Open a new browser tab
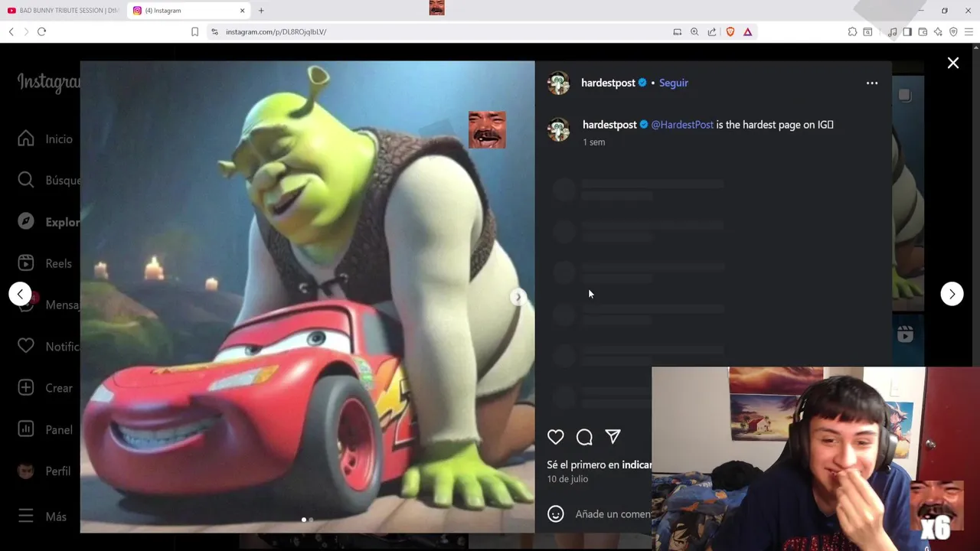Screen dimensions: 980x551 (x=261, y=11)
